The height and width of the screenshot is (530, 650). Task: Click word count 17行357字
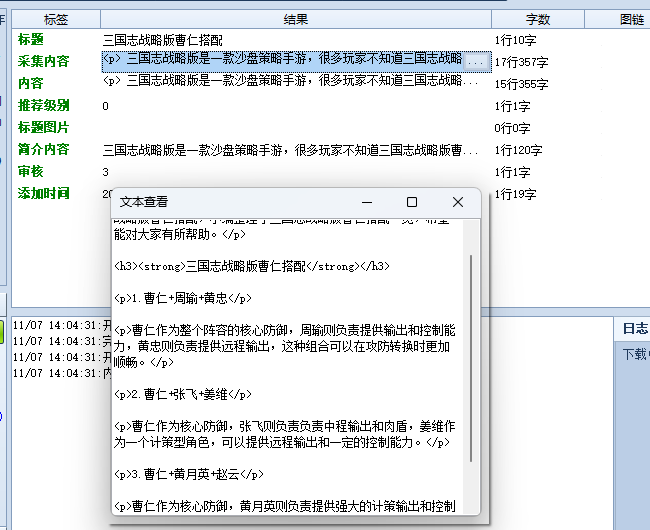click(x=521, y=62)
